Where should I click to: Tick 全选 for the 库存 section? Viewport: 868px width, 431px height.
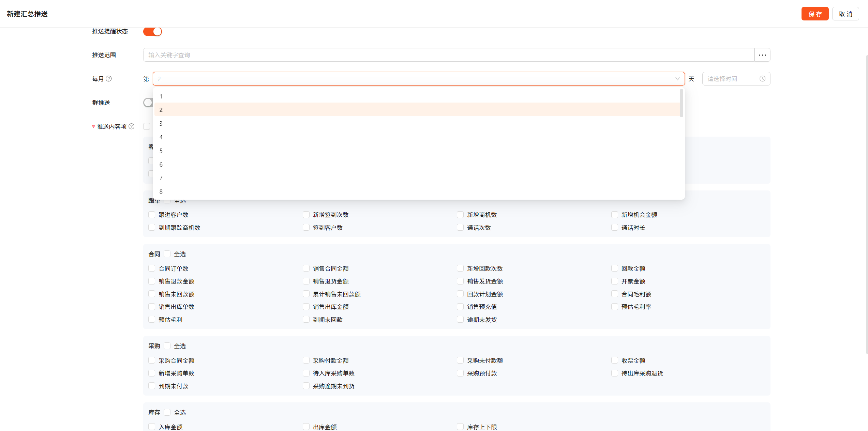167,412
